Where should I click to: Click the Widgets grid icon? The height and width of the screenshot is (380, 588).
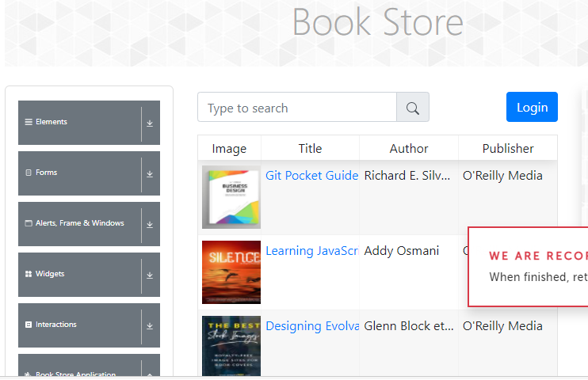point(29,274)
